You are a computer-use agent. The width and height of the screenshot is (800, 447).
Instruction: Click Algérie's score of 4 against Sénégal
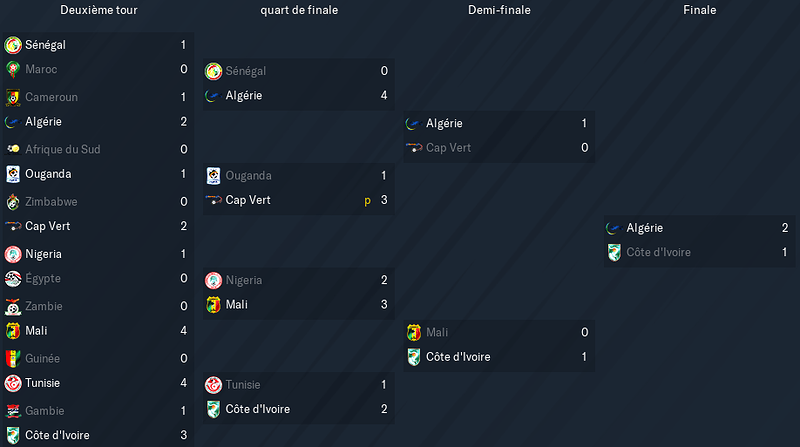[384, 95]
